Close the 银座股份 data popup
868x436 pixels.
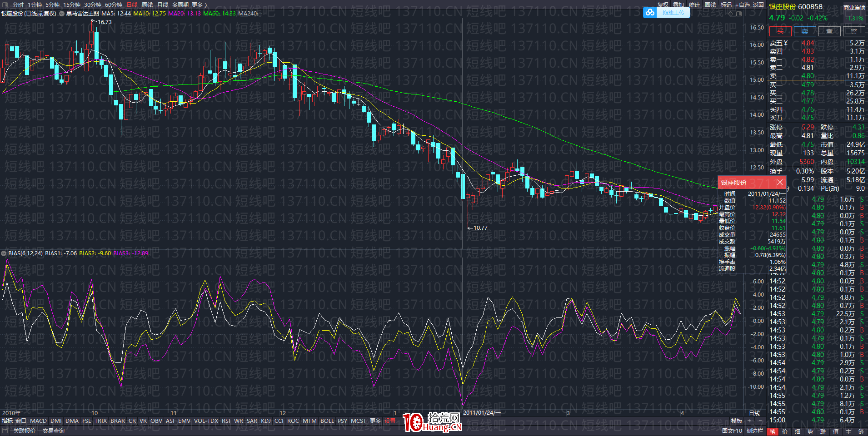pos(780,182)
